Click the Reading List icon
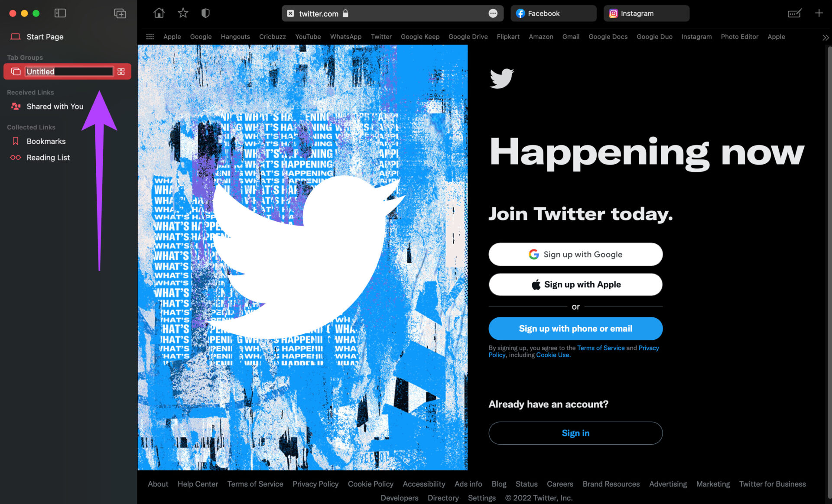832x504 pixels. (16, 157)
